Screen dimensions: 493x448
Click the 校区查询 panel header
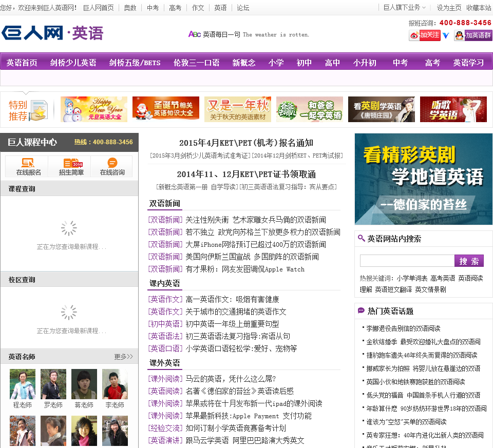pyautogui.click(x=69, y=279)
